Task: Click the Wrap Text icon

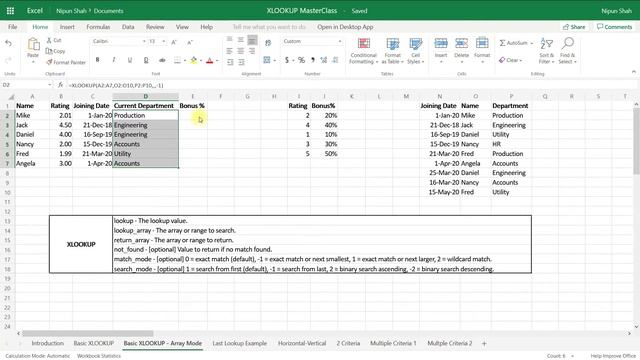Action: (x=268, y=42)
